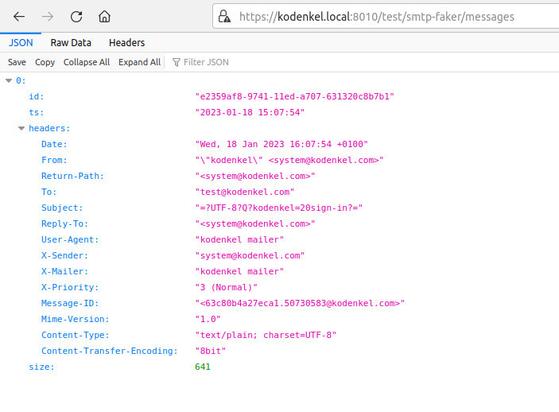Image resolution: width=559 pixels, height=412 pixels.
Task: Open the Headers tab
Action: 127,43
